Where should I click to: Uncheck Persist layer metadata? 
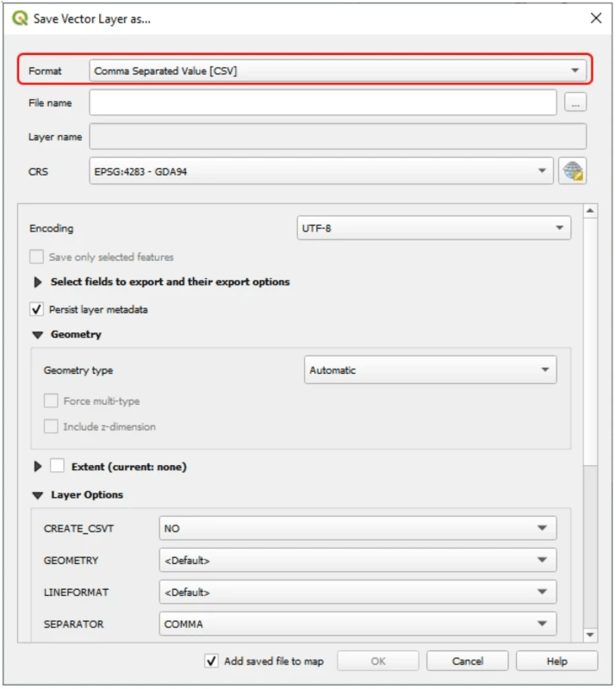coord(36,309)
